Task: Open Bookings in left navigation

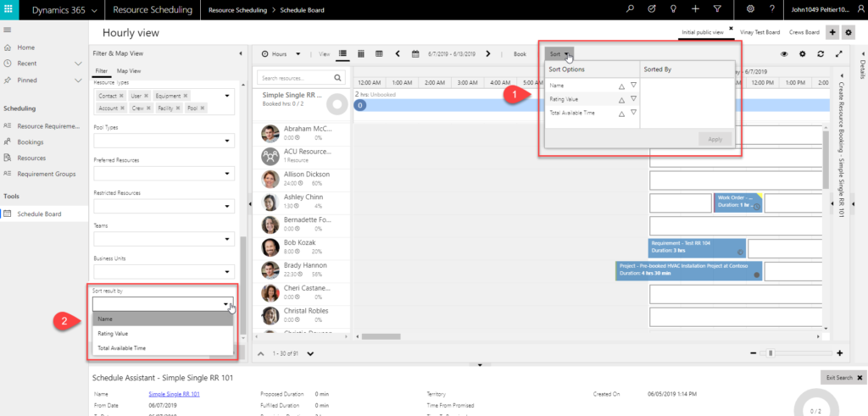Action: tap(31, 142)
